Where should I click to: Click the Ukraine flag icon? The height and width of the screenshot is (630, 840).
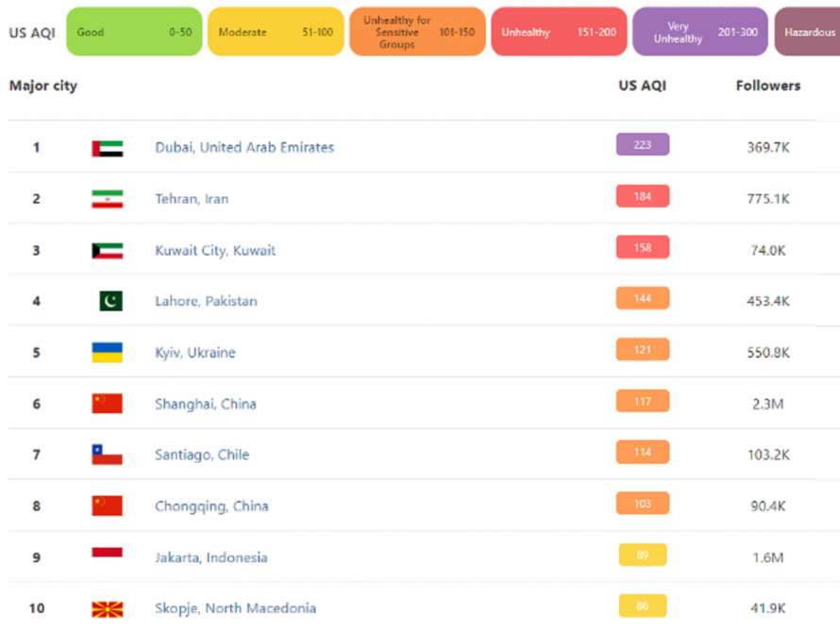point(108,352)
